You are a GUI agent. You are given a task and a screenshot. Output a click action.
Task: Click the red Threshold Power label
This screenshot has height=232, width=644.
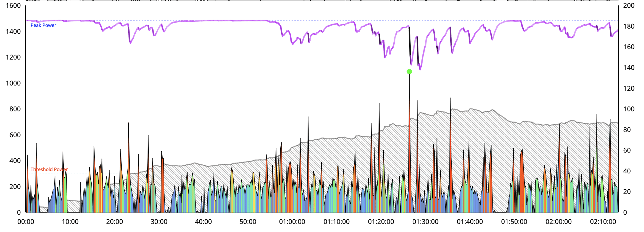pos(49,169)
